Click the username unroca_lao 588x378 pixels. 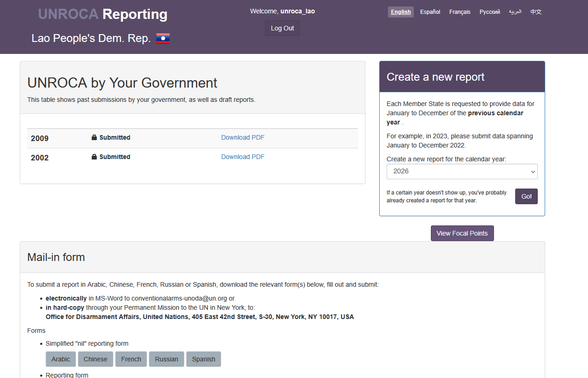tap(298, 11)
